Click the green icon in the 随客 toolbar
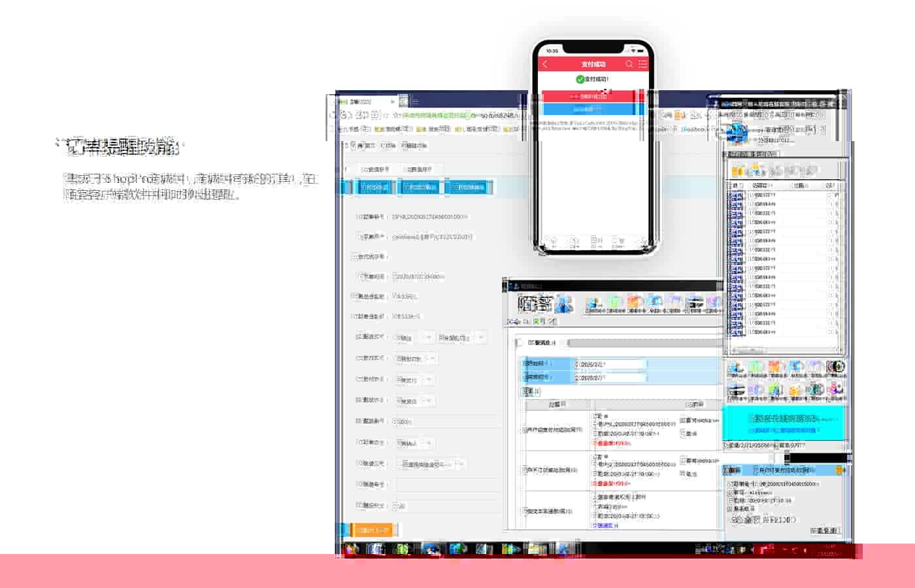The image size is (915, 588). click(615, 303)
